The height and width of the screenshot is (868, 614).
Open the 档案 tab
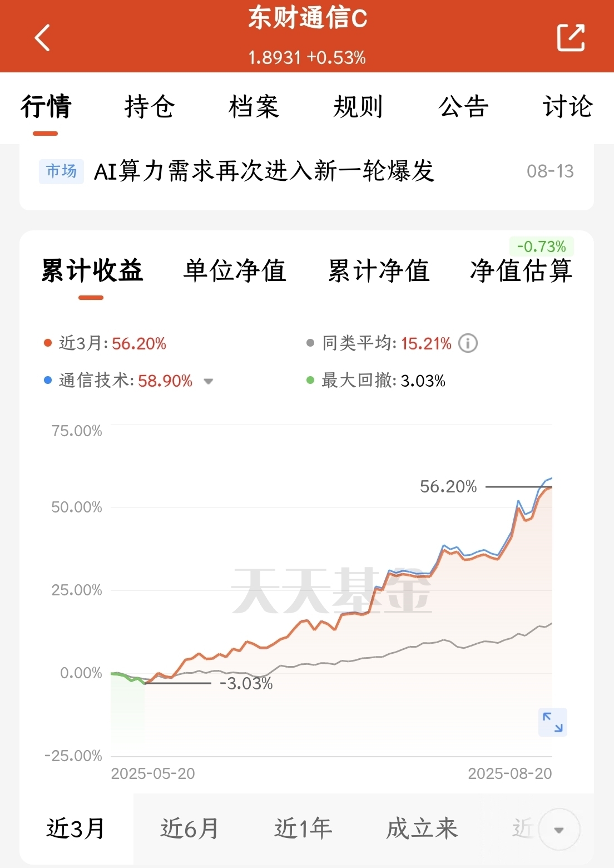pyautogui.click(x=254, y=106)
